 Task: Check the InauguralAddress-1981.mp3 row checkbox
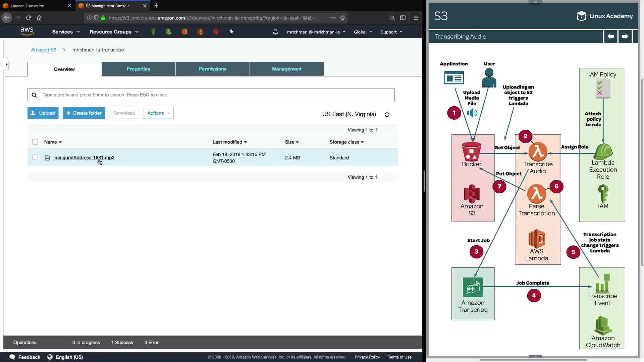35,158
